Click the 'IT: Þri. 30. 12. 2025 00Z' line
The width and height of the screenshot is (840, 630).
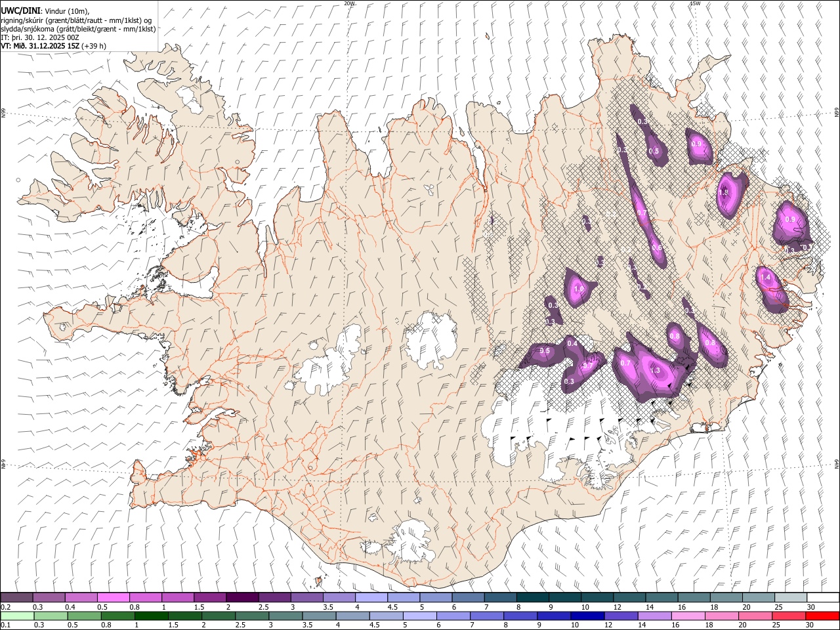point(40,37)
